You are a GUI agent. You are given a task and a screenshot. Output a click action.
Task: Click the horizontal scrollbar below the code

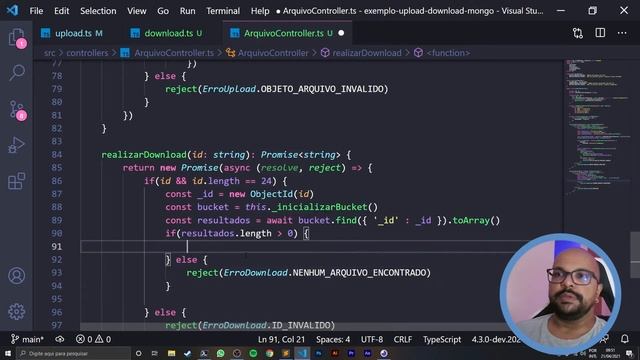[x=294, y=327]
